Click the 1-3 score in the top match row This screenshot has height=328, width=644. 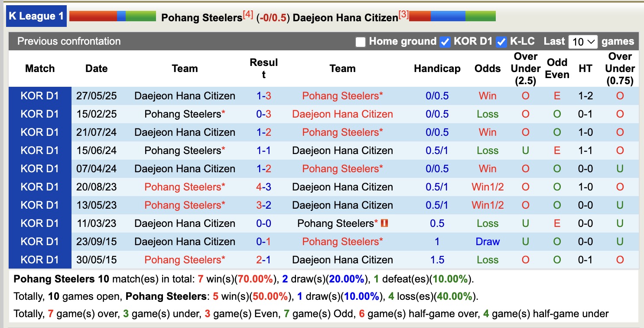tap(264, 95)
